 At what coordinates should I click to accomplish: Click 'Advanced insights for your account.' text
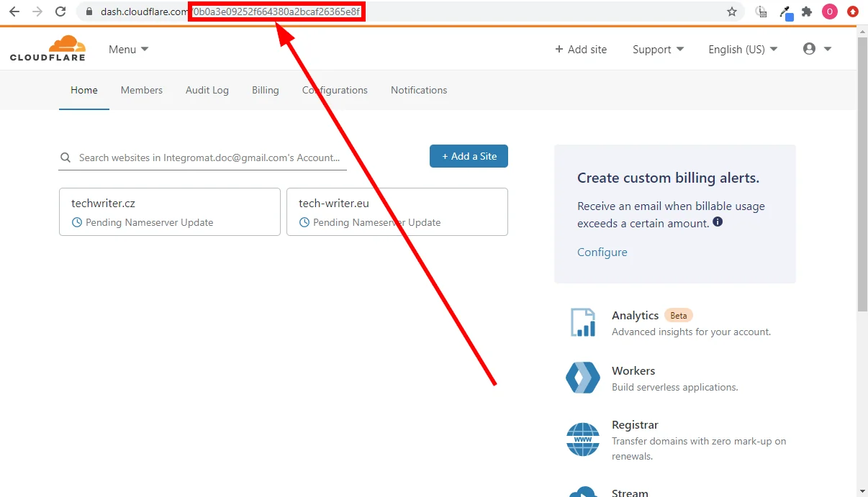(692, 332)
